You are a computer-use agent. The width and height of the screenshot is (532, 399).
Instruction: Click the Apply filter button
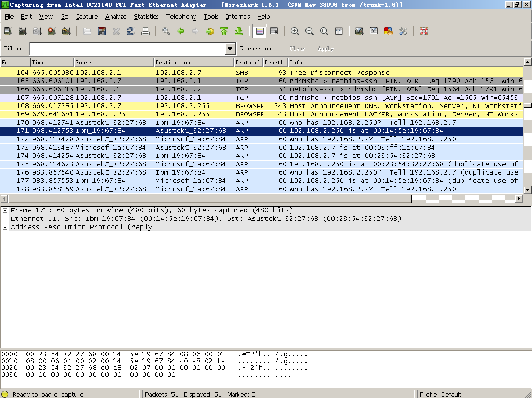click(325, 48)
